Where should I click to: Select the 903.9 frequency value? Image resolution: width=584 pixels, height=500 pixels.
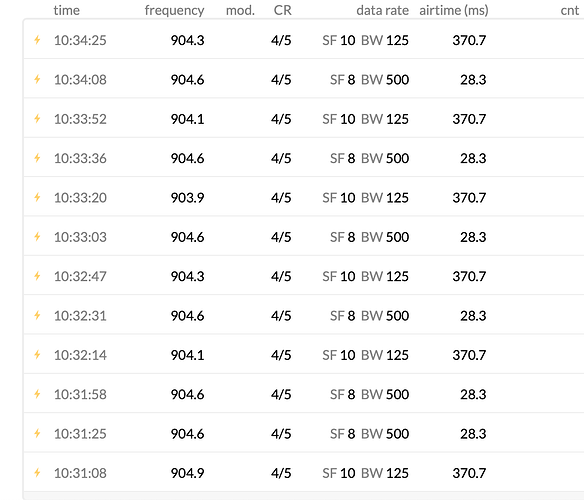tap(187, 197)
